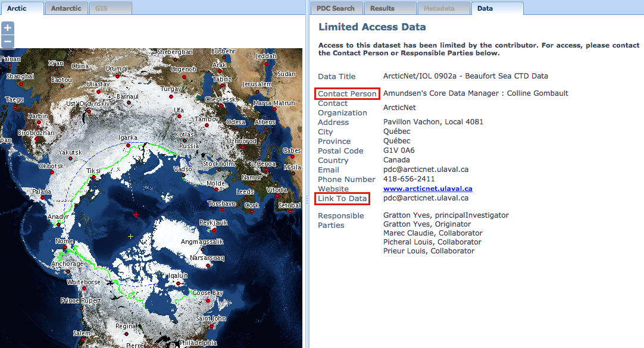Select the Whitehorse marker
This screenshot has width=644, height=348.
[x=84, y=287]
